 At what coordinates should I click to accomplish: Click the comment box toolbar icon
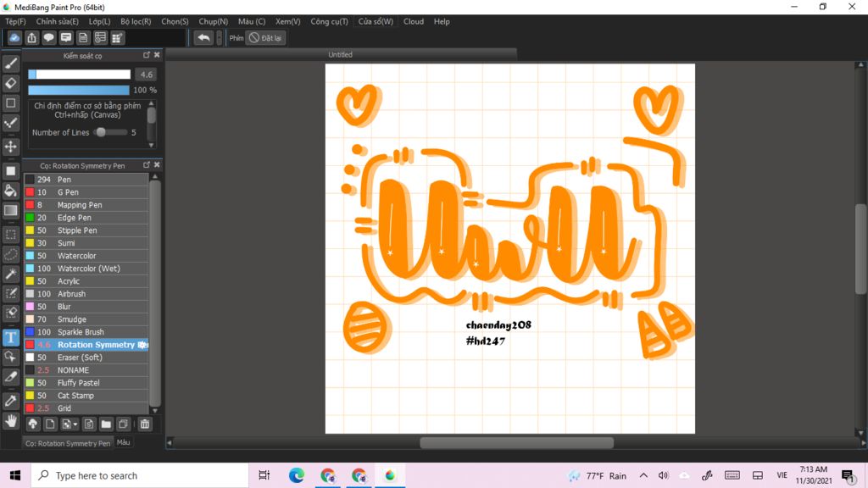coord(66,37)
